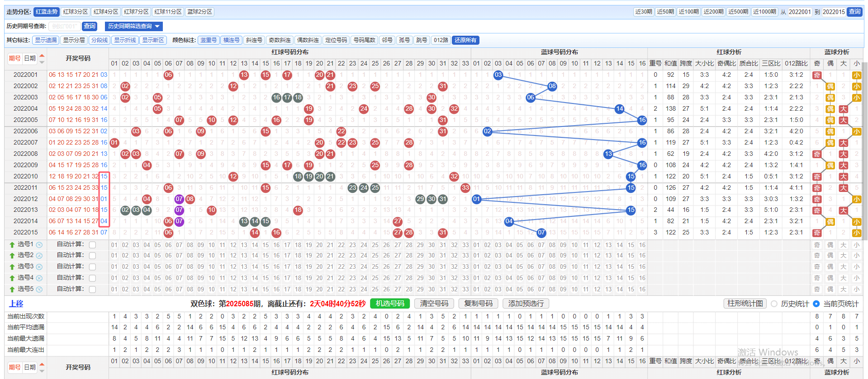Toggle the 竖重号 color marking
The height and width of the screenshot is (379, 868).
(209, 40)
